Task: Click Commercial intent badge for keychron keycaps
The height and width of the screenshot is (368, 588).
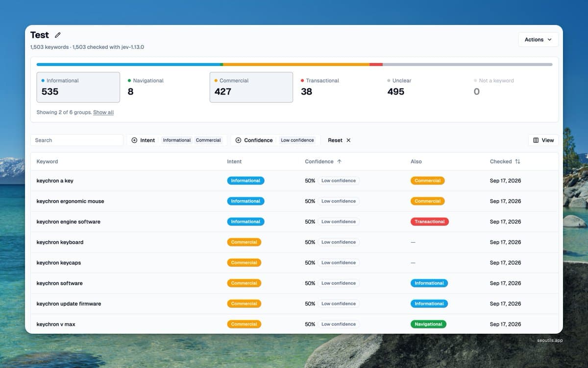Action: tap(244, 263)
